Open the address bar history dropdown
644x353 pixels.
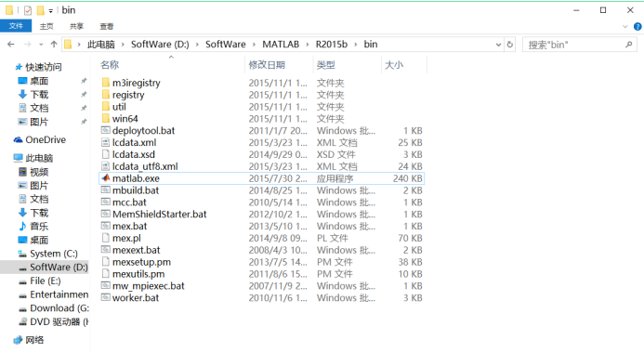498,45
